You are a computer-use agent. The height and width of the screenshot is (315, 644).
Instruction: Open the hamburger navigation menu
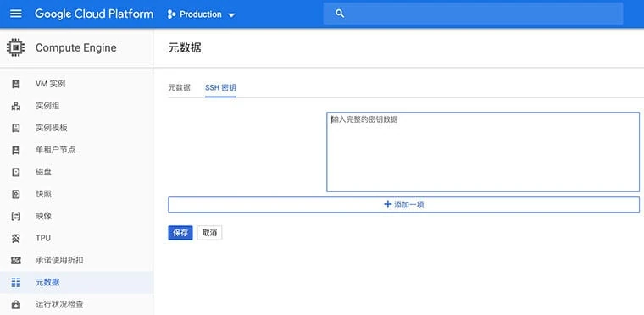[15, 14]
